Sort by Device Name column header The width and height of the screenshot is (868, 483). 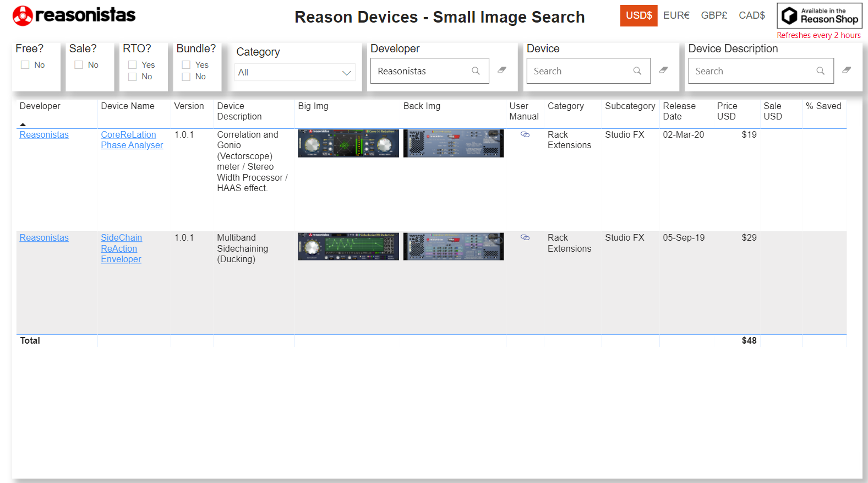pos(128,106)
